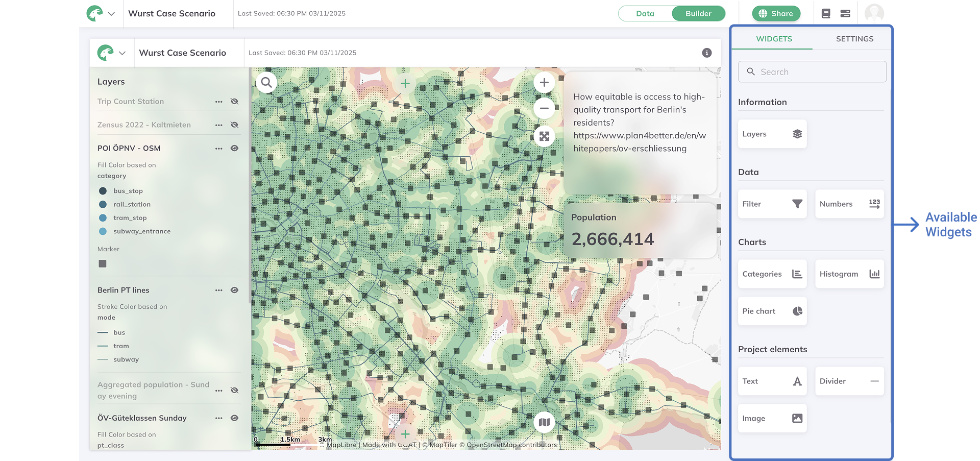Toggle fullscreen map view
The image size is (980, 461).
[544, 136]
